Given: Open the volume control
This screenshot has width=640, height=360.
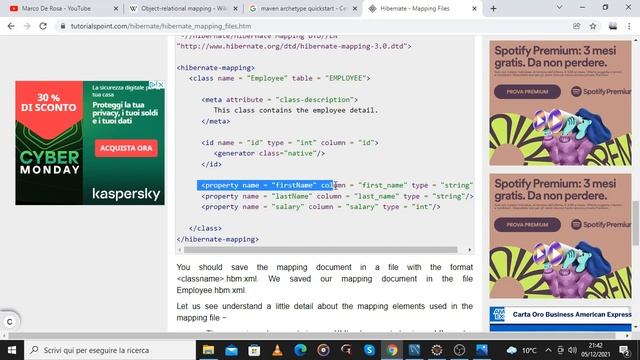Looking at the screenshot, I should (572, 350).
